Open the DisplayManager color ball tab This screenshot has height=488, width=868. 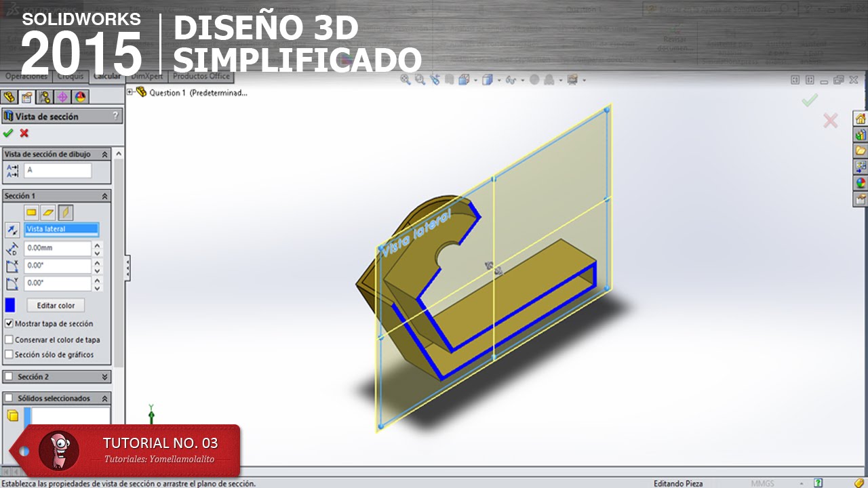coord(79,97)
